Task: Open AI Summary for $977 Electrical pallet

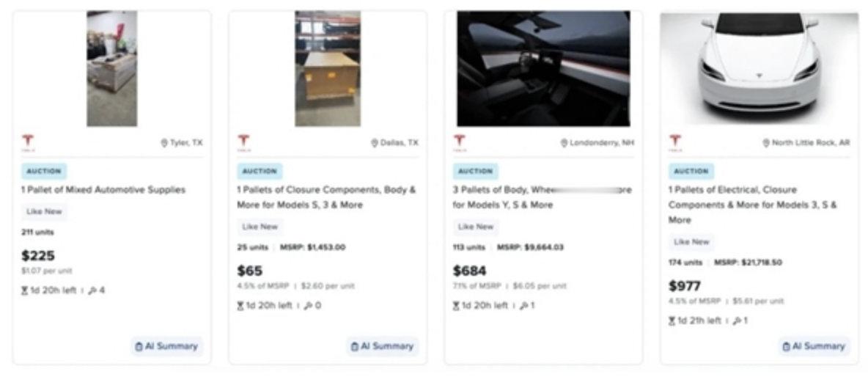Action: [x=815, y=346]
